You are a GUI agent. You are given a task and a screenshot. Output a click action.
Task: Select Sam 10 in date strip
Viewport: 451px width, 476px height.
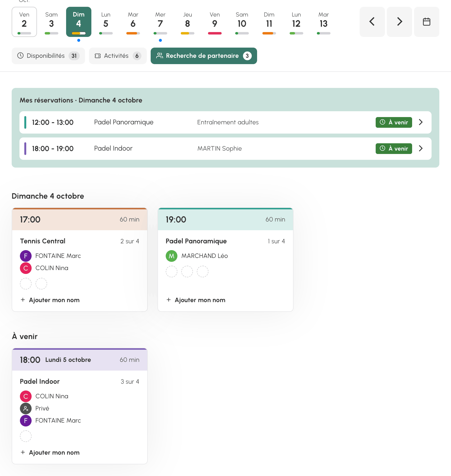242,22
